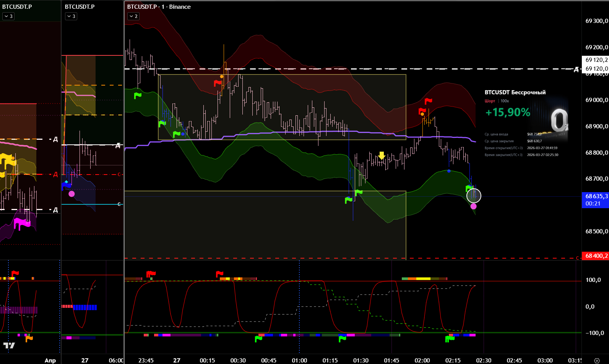Screen dimensions: 609x364
Task: Click the red 68 400,2 price level label
Action: tap(596, 256)
